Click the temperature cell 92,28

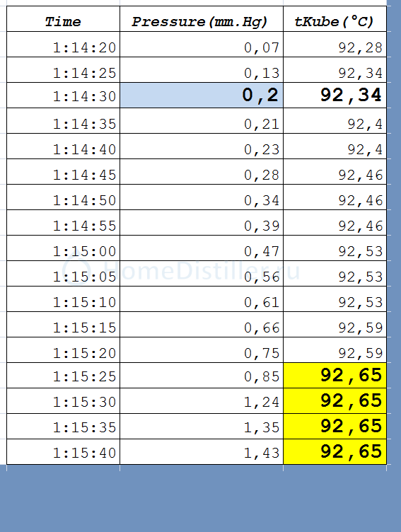[335, 45]
